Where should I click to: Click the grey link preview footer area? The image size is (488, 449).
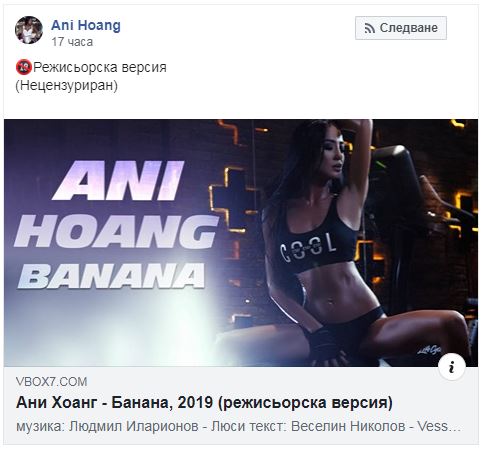coord(241,405)
